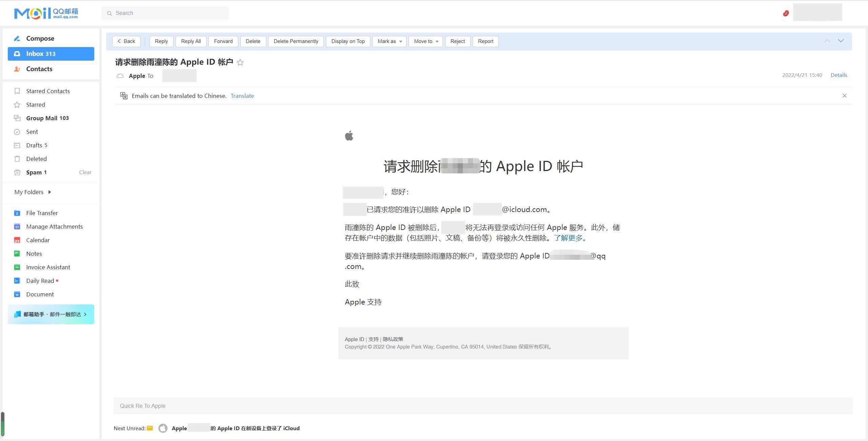The image size is (868, 441).
Task: Click the translate icon in the banner
Action: 124,96
